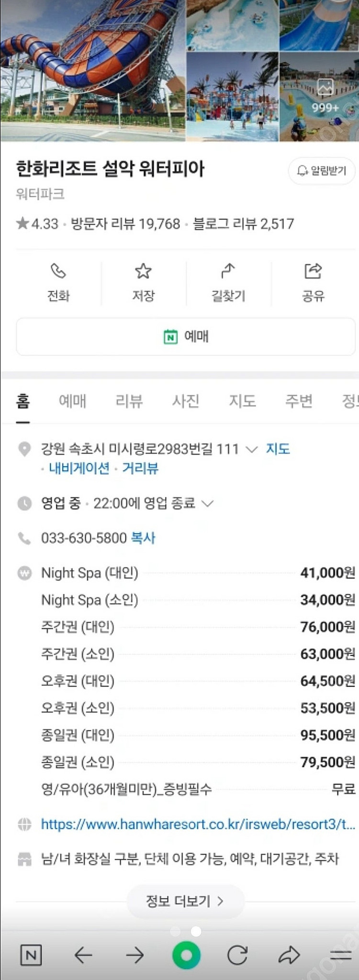
Task: Go to Naver home N icon
Action: 31,956
